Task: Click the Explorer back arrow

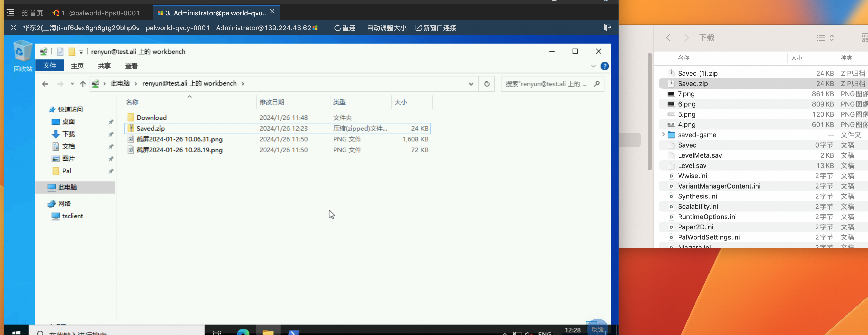Action: pyautogui.click(x=45, y=84)
